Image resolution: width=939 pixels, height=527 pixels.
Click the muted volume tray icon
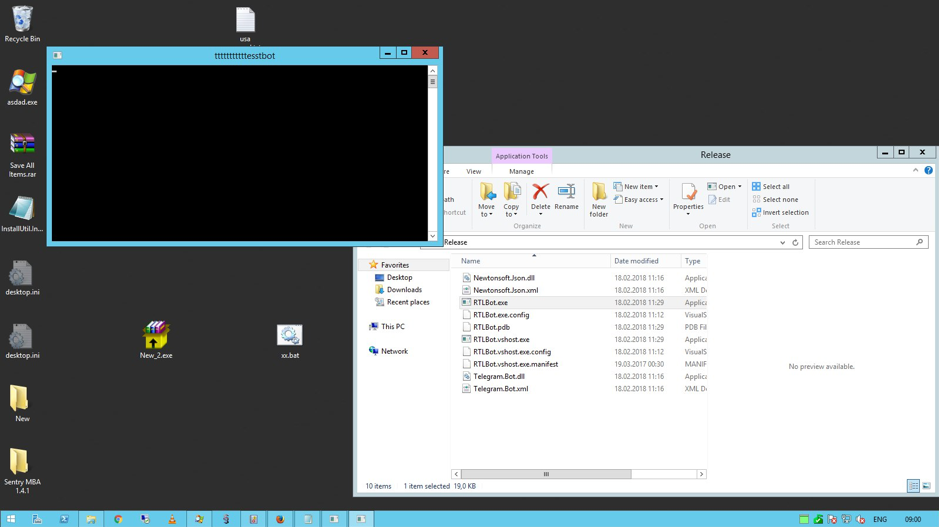(x=861, y=519)
